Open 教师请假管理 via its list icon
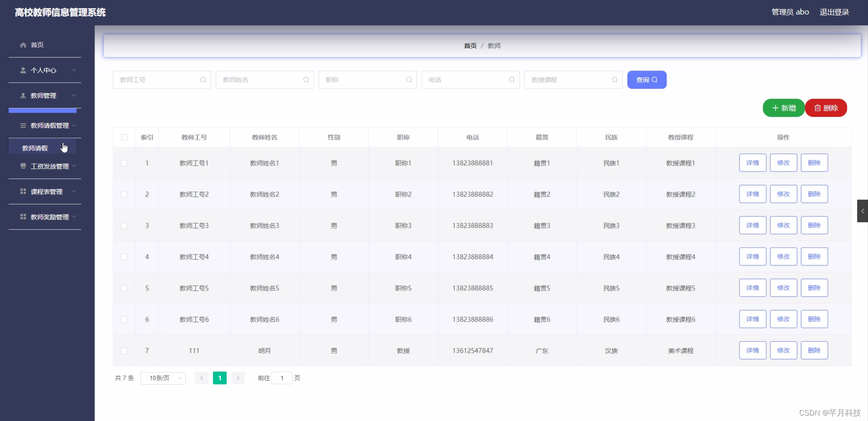Screen dimensions: 868x421 [x=23, y=125]
